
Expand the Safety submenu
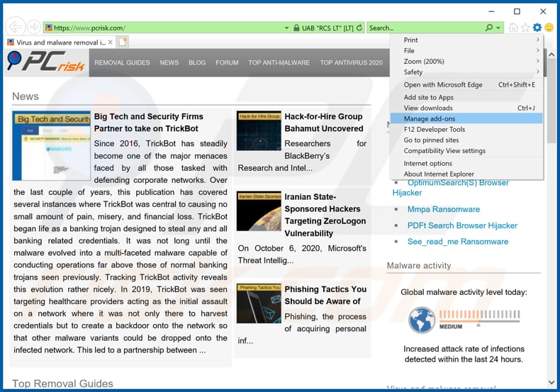pyautogui.click(x=466, y=72)
